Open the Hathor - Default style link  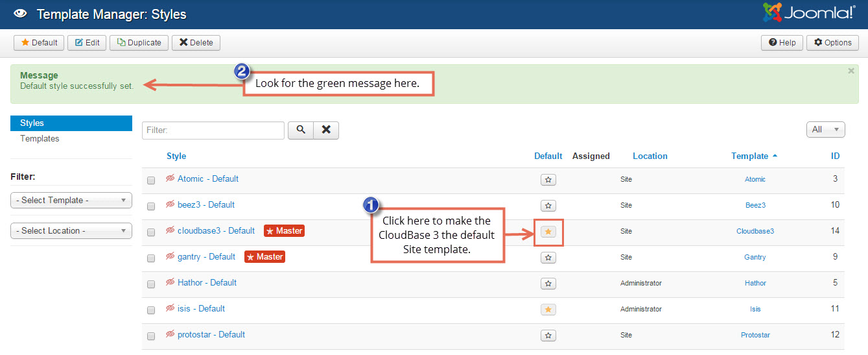tap(207, 283)
